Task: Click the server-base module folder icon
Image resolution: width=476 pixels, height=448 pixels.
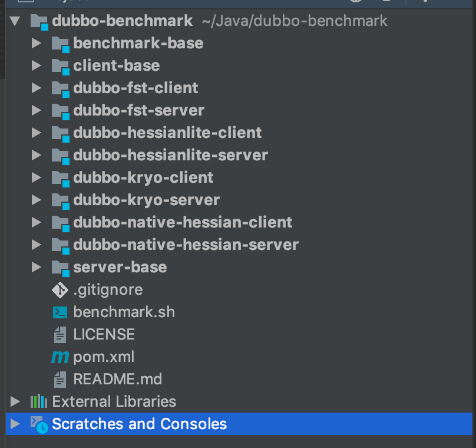Action: 60,267
